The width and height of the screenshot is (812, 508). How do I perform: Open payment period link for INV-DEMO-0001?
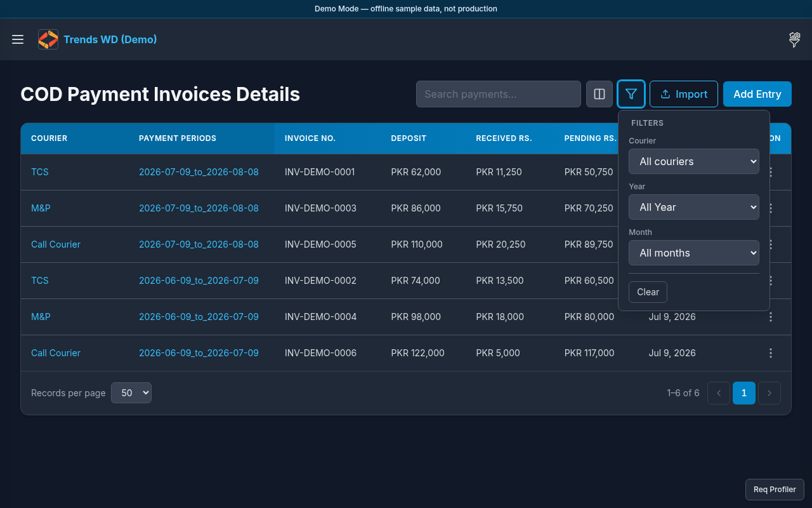click(x=199, y=172)
